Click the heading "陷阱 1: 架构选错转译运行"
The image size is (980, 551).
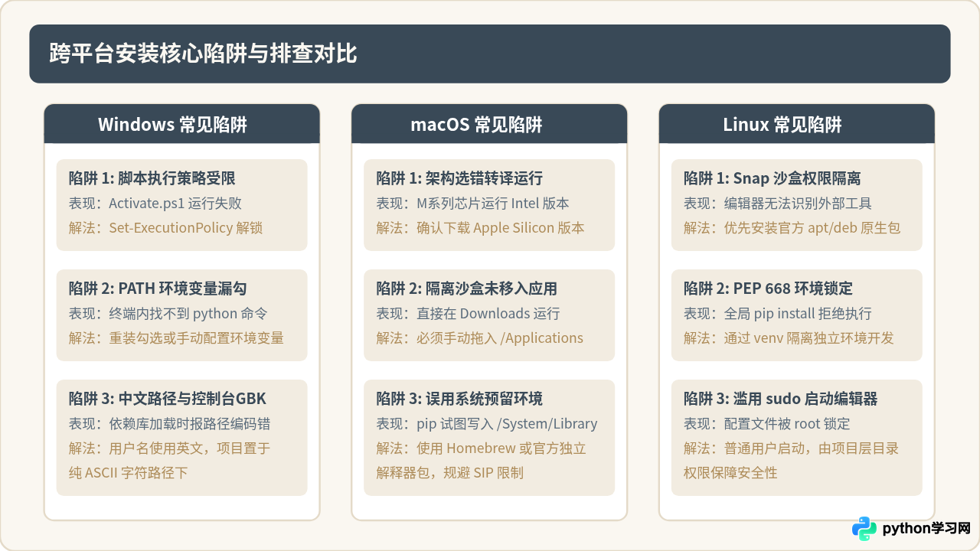point(459,178)
